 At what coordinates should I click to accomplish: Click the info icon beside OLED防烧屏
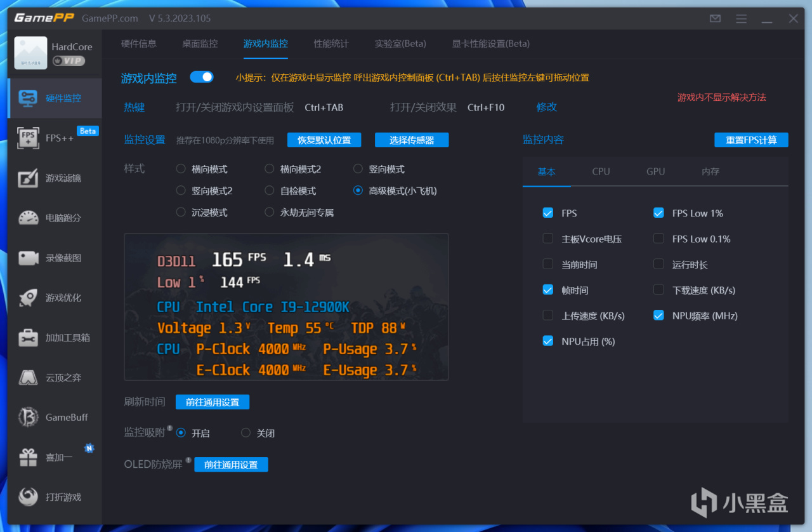tap(188, 460)
